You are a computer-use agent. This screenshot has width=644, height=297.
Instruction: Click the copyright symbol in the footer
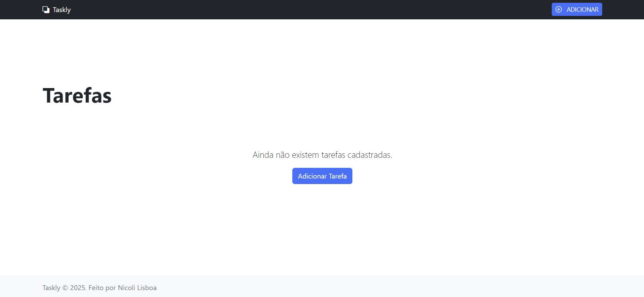pyautogui.click(x=65, y=288)
